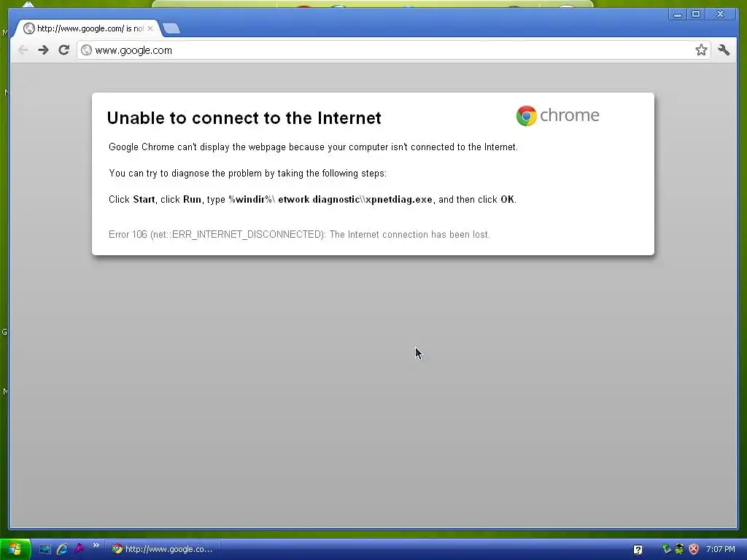Close the Chrome window
This screenshot has height=560, width=747.
720,15
